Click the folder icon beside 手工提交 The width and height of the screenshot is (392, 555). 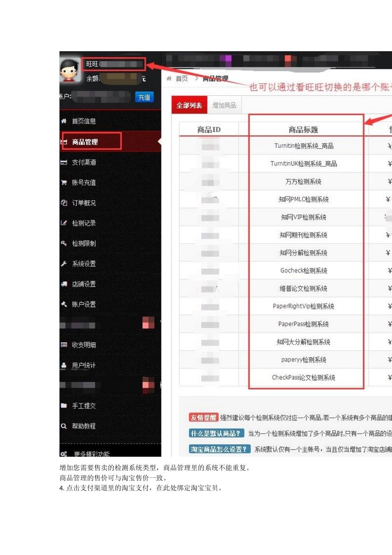pyautogui.click(x=64, y=406)
